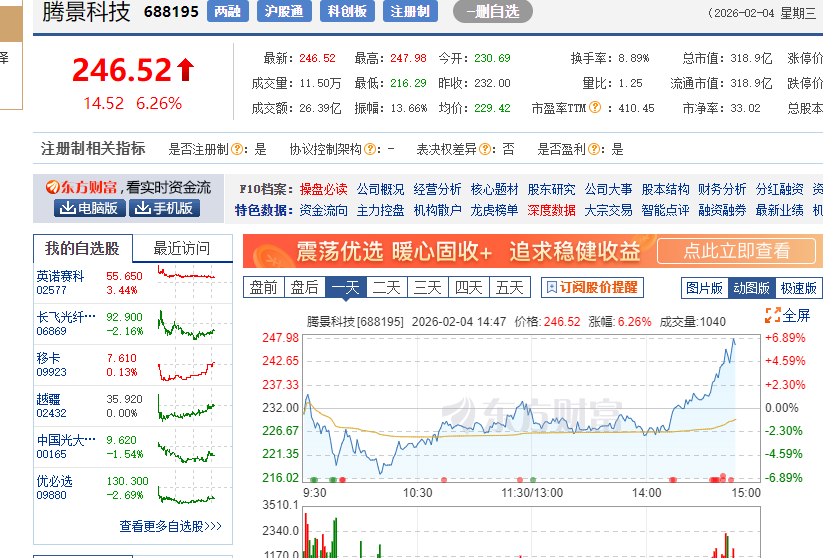Image resolution: width=823 pixels, height=558 pixels.
Task: Select the 五天 chart tab
Action: 509,287
